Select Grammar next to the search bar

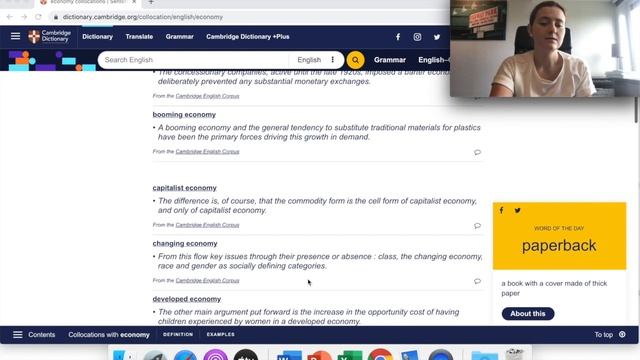coord(390,60)
